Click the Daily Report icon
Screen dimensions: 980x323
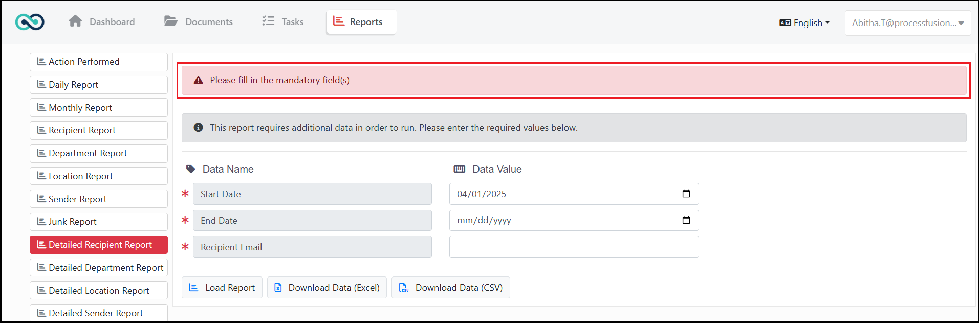pyautogui.click(x=41, y=84)
